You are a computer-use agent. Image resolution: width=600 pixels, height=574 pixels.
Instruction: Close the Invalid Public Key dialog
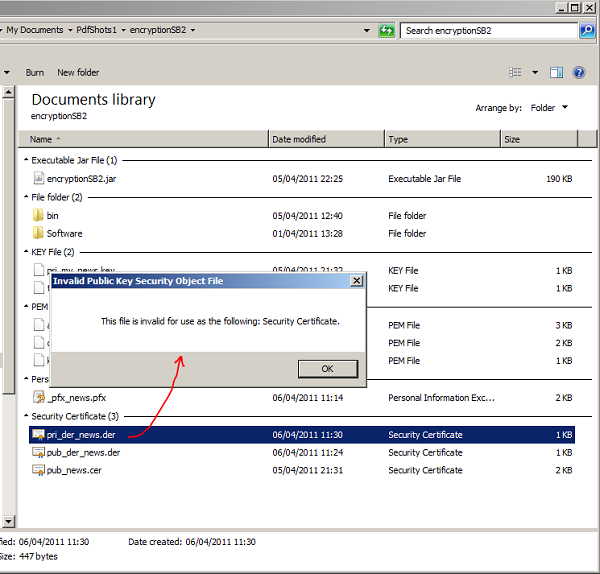pos(356,281)
